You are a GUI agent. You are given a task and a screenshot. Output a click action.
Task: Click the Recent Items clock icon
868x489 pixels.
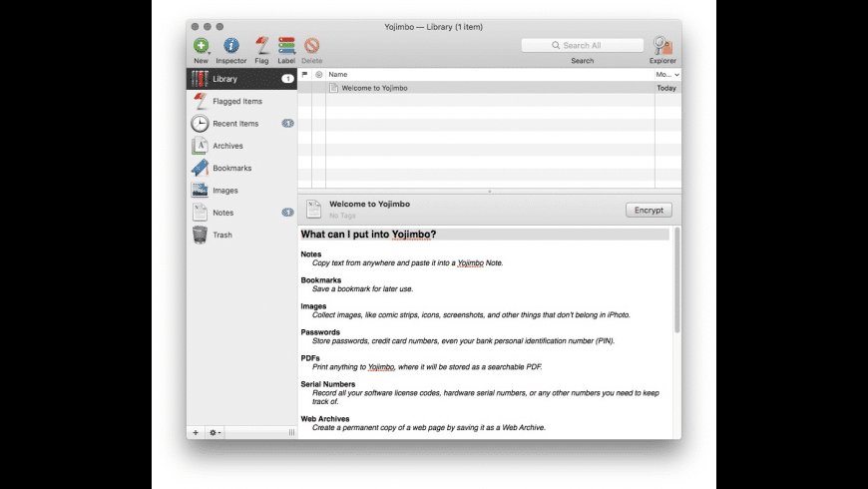click(x=200, y=124)
